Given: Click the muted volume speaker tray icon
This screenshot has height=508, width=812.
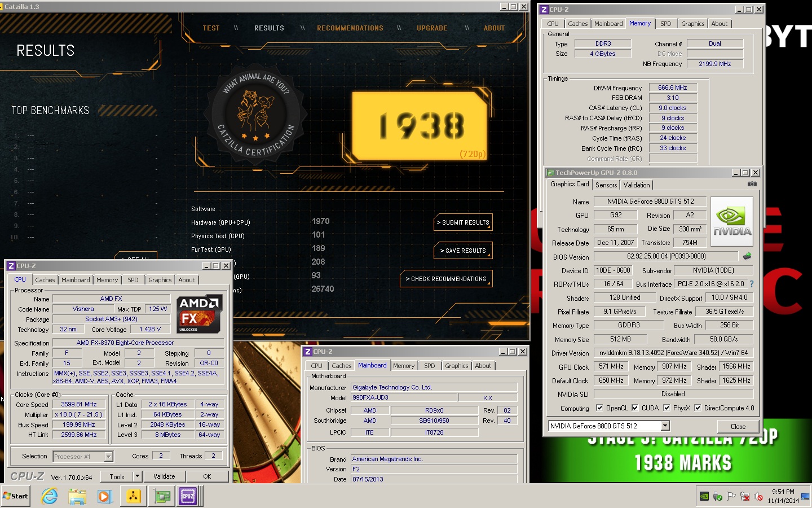Looking at the screenshot, I should 758,497.
